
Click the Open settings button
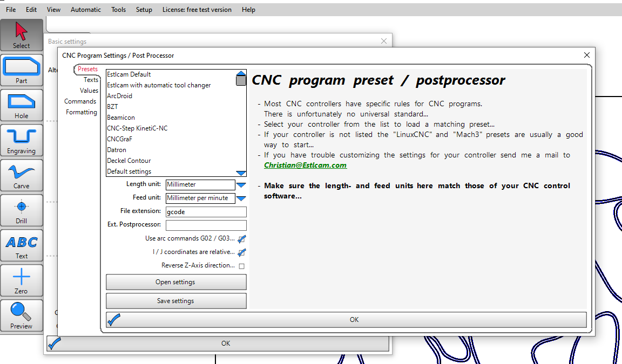[x=176, y=282]
